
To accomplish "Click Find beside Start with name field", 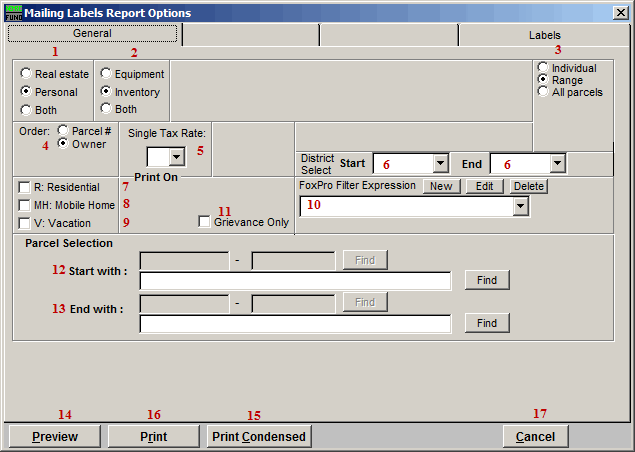I will click(x=487, y=280).
